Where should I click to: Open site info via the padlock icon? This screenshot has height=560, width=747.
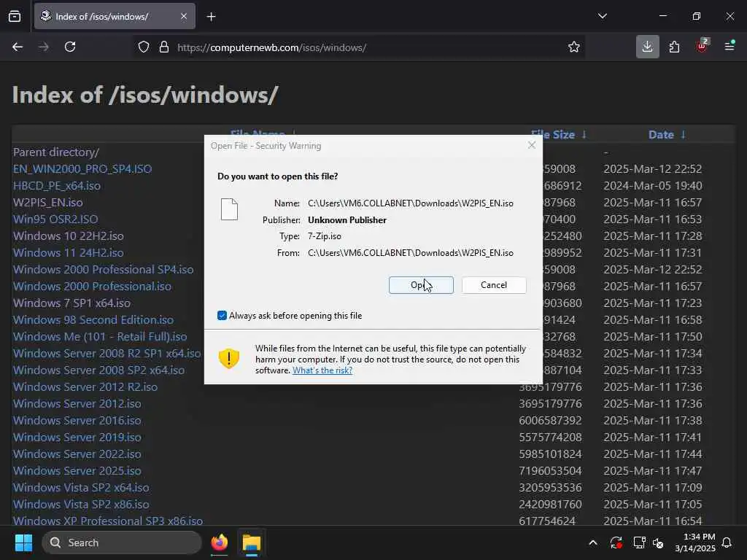[x=164, y=47]
